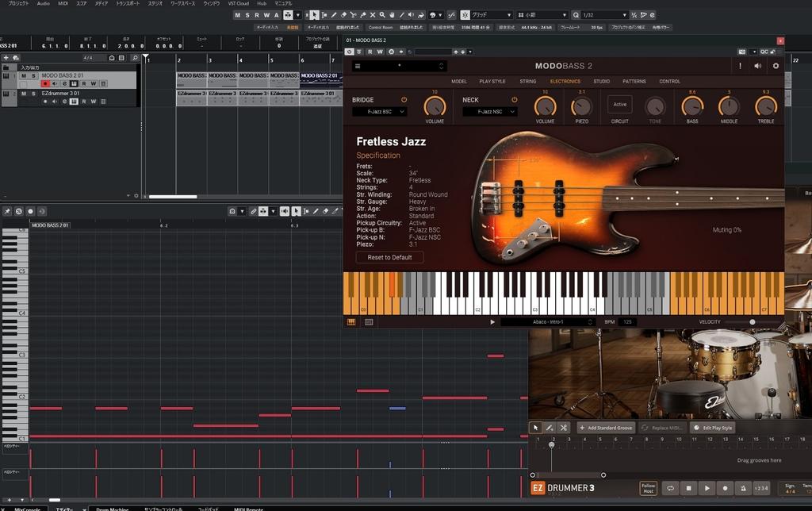The width and height of the screenshot is (812, 511).
Task: Open the Abaco - Intro-1 pattern dropdown
Action: 547,321
